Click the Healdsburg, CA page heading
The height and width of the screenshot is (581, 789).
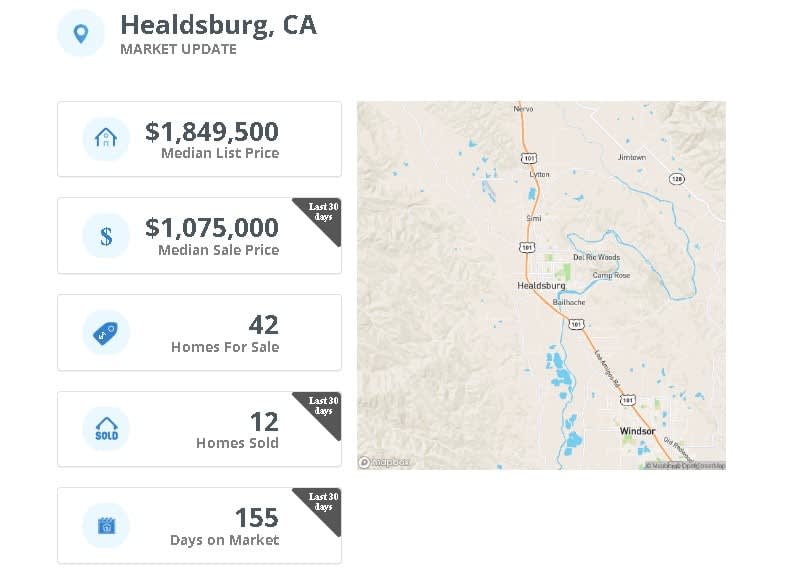(x=218, y=25)
